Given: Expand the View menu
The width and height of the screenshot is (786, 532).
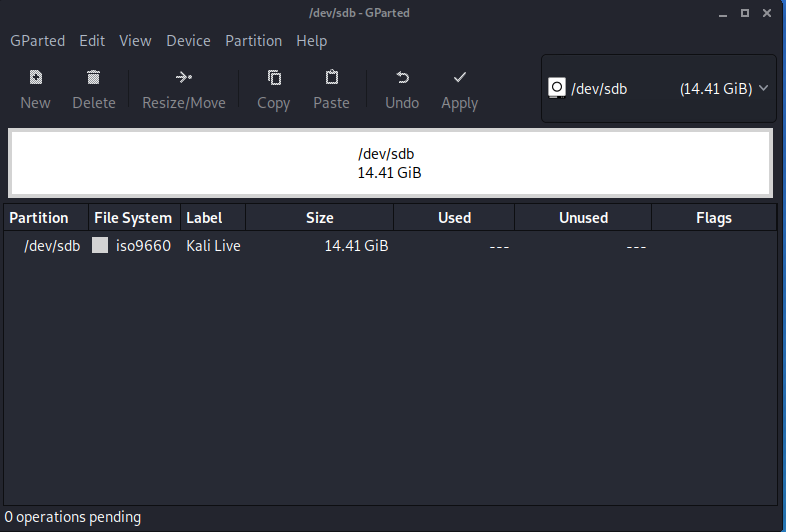Looking at the screenshot, I should [x=135, y=41].
